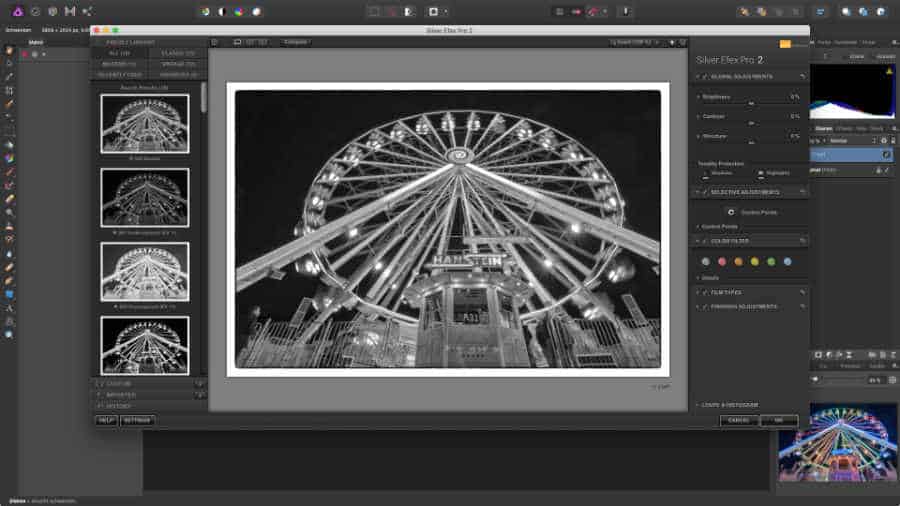Reset the Color Filter section arrow icon

pos(802,241)
